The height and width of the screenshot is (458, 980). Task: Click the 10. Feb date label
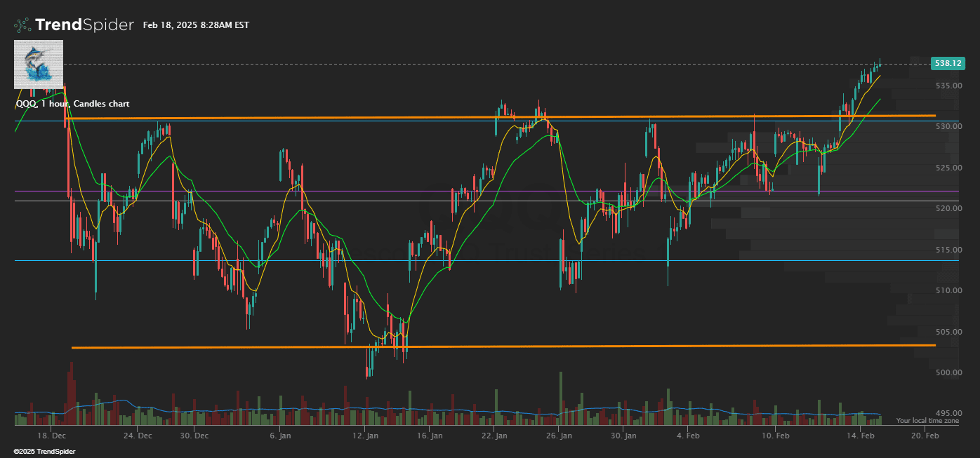(774, 436)
